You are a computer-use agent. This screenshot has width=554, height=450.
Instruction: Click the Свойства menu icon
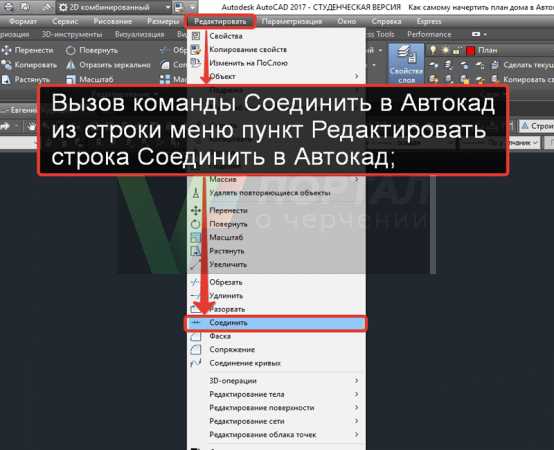[196, 36]
